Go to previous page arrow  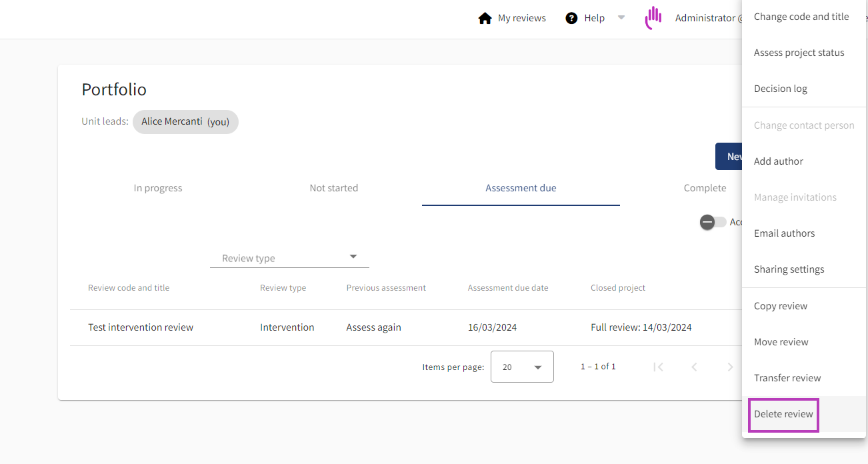tap(694, 367)
